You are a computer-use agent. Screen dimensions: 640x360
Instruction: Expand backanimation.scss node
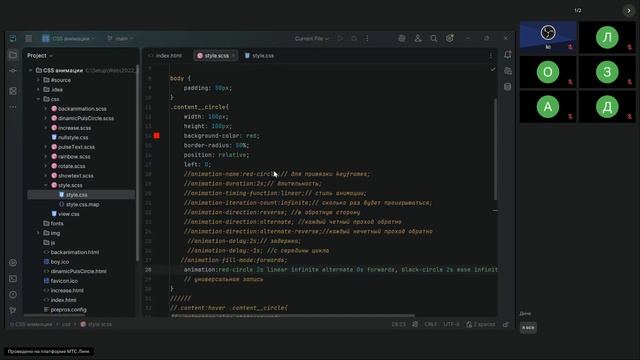point(46,109)
